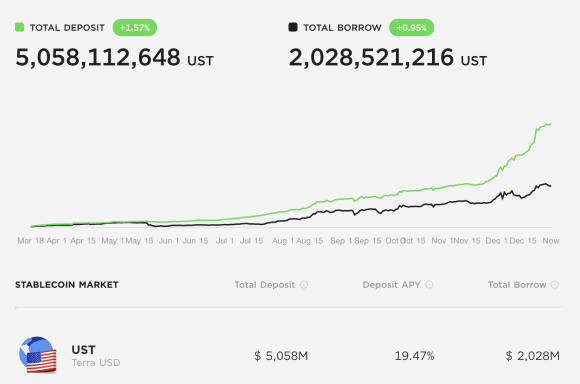
Task: Open info icon beside Total Deposit column
Action: (x=304, y=284)
